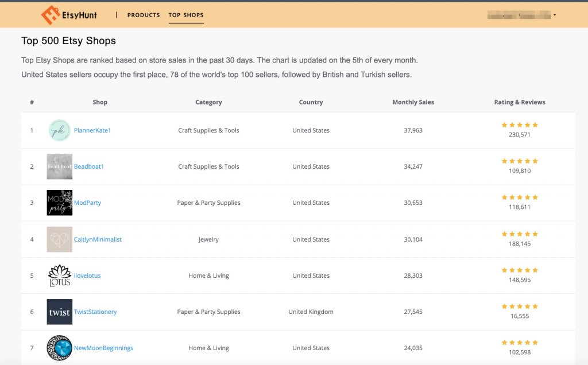The width and height of the screenshot is (588, 365).
Task: Click the Rating & Reviews header
Action: (520, 102)
